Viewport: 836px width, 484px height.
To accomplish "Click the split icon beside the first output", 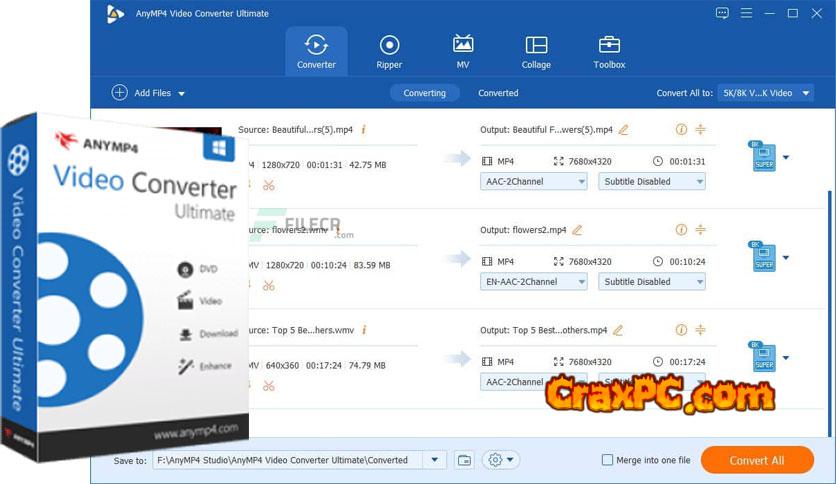I will [x=700, y=130].
